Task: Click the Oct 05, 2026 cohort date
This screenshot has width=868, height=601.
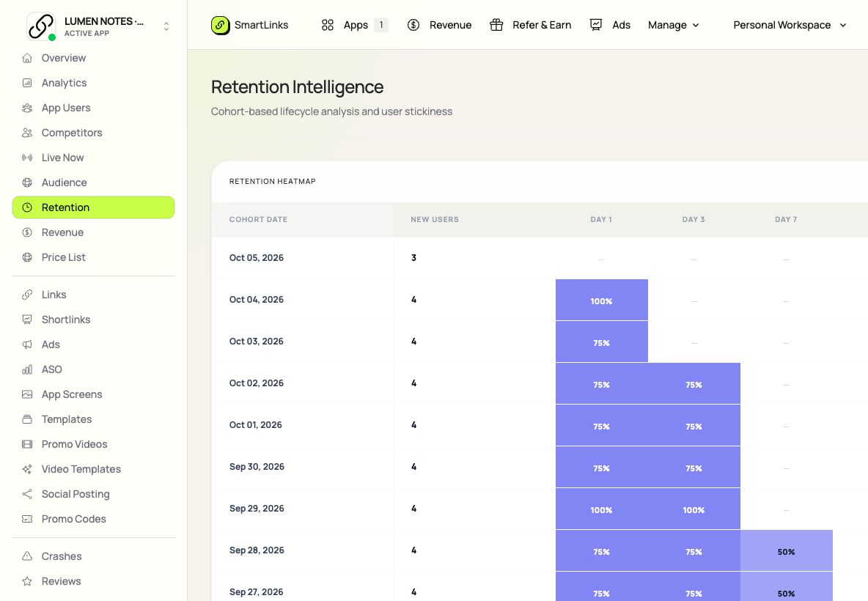Action: click(x=257, y=257)
